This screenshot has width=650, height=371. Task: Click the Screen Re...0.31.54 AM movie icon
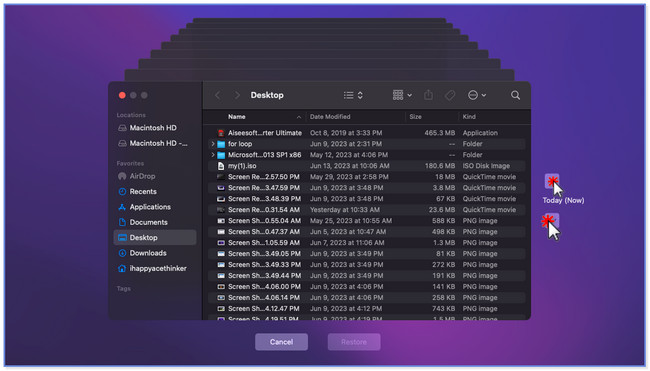(x=221, y=210)
